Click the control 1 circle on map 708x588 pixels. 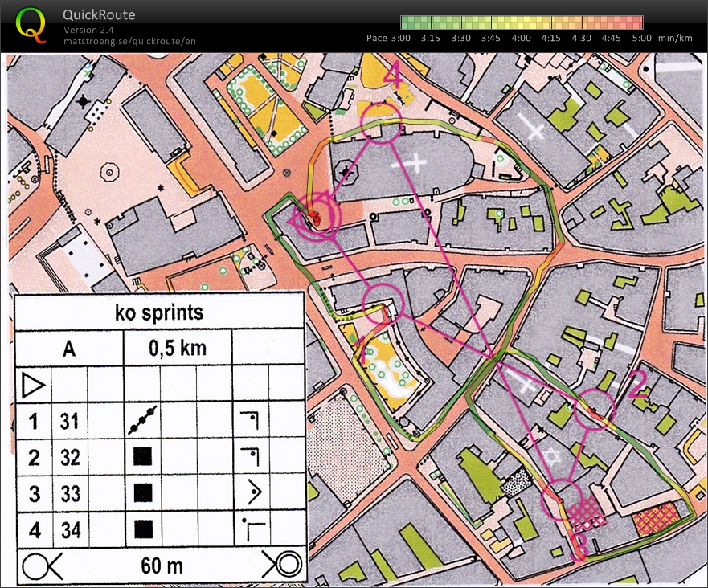(x=383, y=304)
